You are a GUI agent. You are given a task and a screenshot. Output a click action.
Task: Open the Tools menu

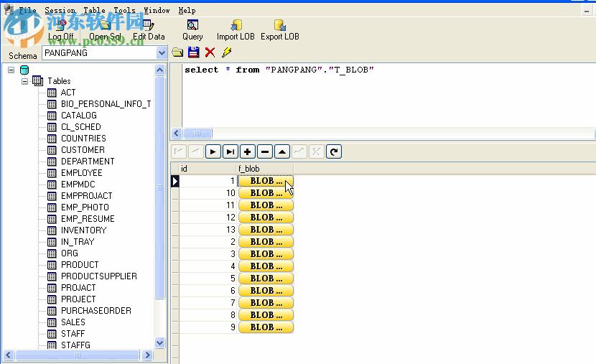click(124, 11)
